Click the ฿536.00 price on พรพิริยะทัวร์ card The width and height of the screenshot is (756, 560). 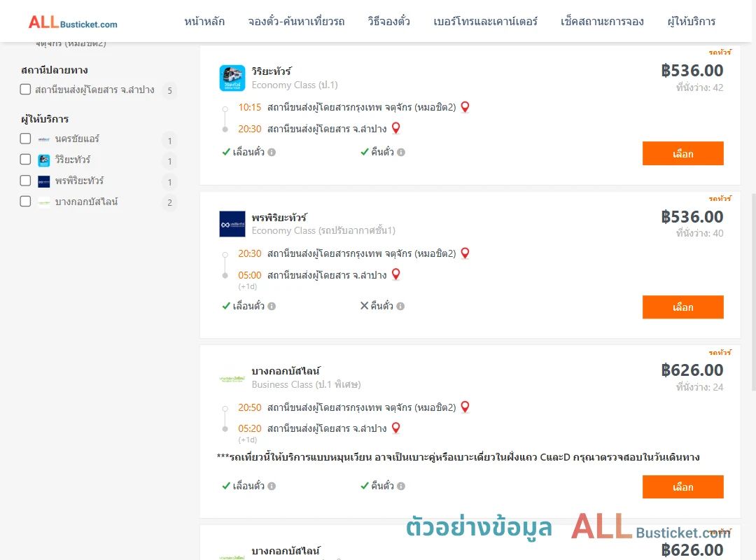[x=692, y=217]
